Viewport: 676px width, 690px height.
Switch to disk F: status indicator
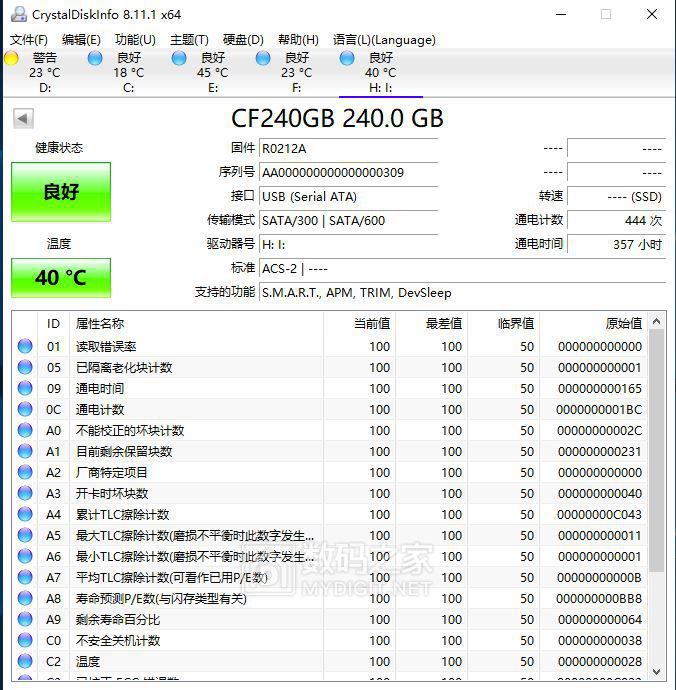(263, 58)
